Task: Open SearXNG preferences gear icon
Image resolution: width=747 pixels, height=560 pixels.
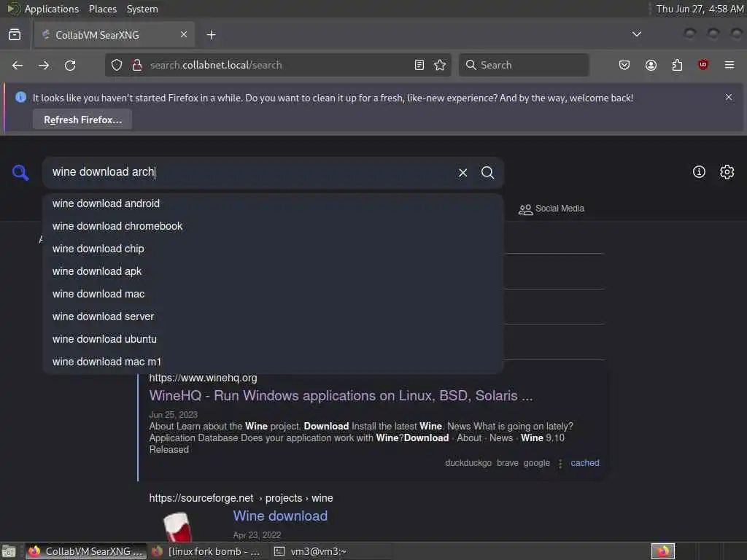Action: 727,172
